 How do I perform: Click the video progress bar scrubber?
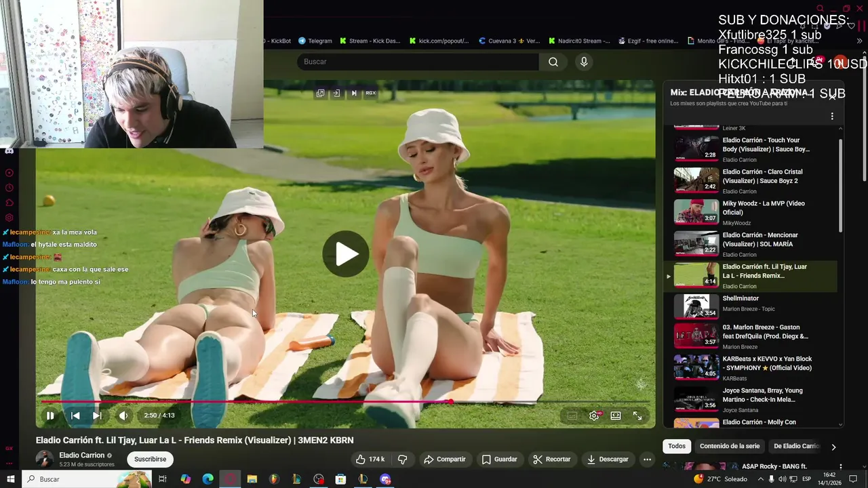(x=450, y=402)
